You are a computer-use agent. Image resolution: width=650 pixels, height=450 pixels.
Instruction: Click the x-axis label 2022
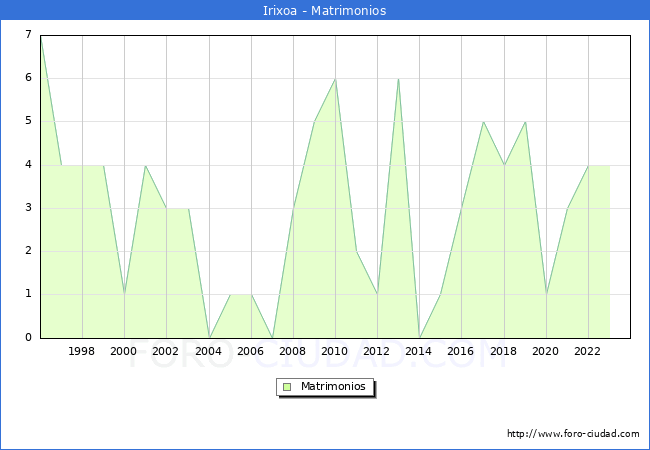(x=587, y=351)
